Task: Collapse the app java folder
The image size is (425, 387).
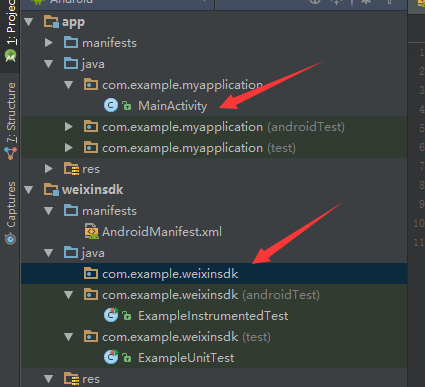Action: click(49, 64)
